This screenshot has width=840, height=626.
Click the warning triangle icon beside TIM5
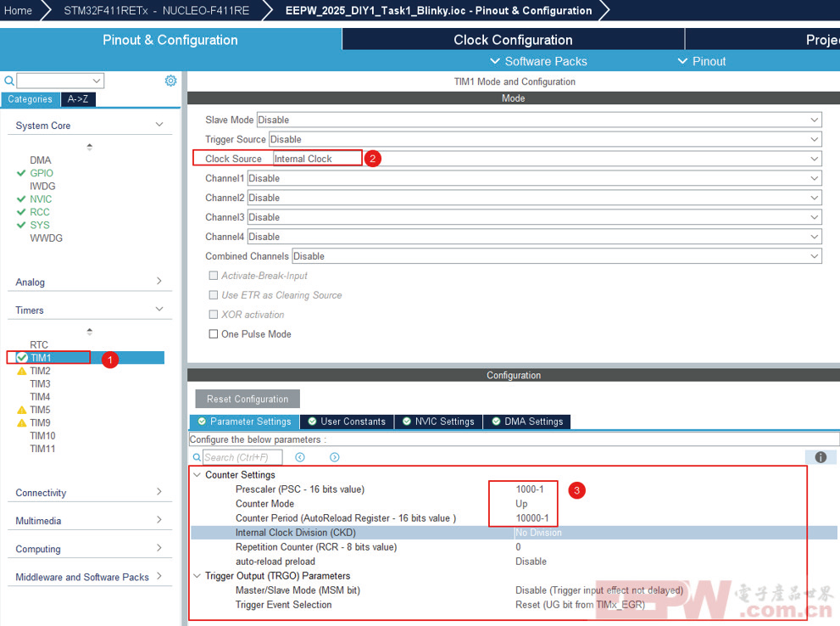tap(21, 410)
